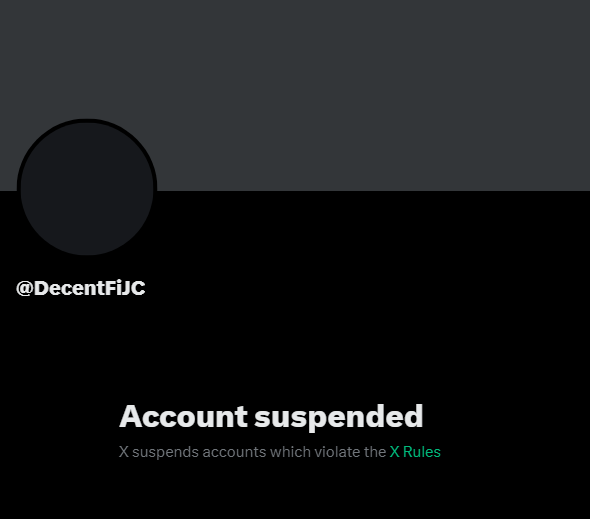Click the word accounts in the notice

point(234,452)
